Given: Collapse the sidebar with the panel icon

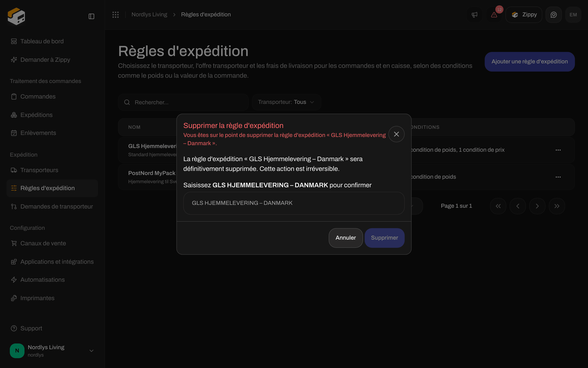Looking at the screenshot, I should point(91,16).
